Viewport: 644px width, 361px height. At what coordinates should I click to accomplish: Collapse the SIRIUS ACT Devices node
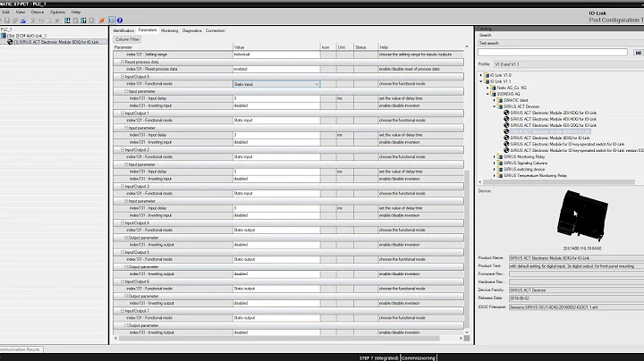[x=495, y=106]
